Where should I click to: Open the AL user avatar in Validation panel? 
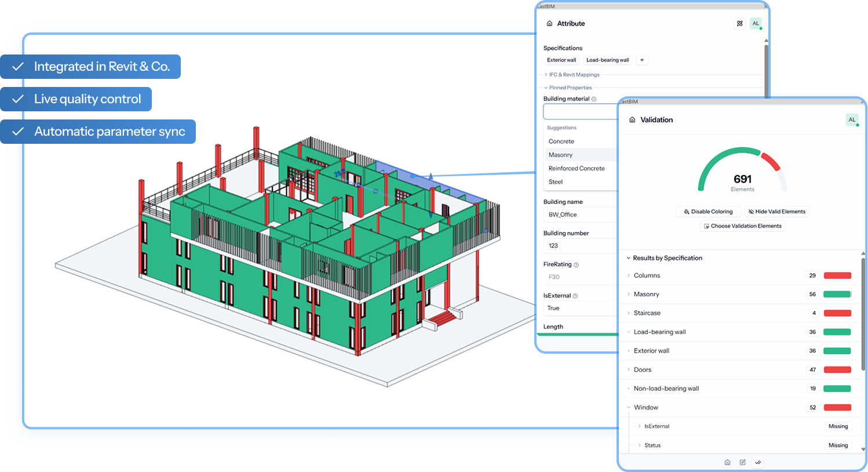click(852, 120)
